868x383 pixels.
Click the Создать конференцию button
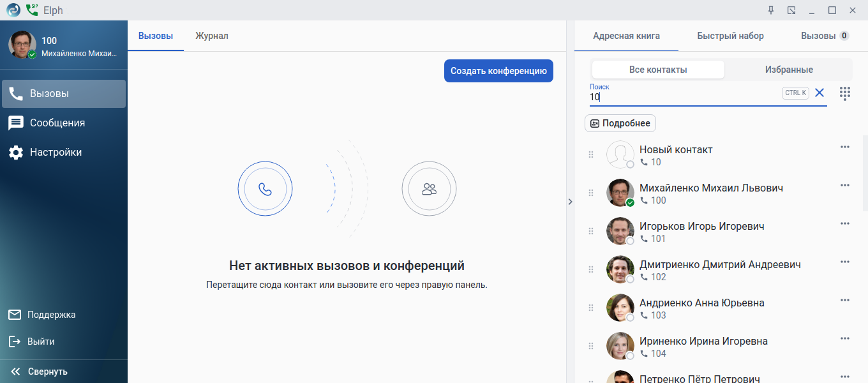point(498,71)
